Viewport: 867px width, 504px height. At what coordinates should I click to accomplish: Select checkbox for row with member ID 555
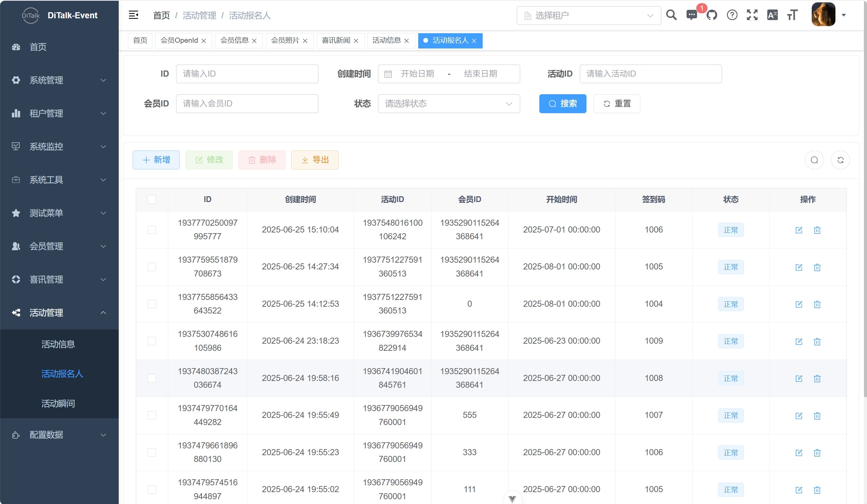tap(152, 415)
